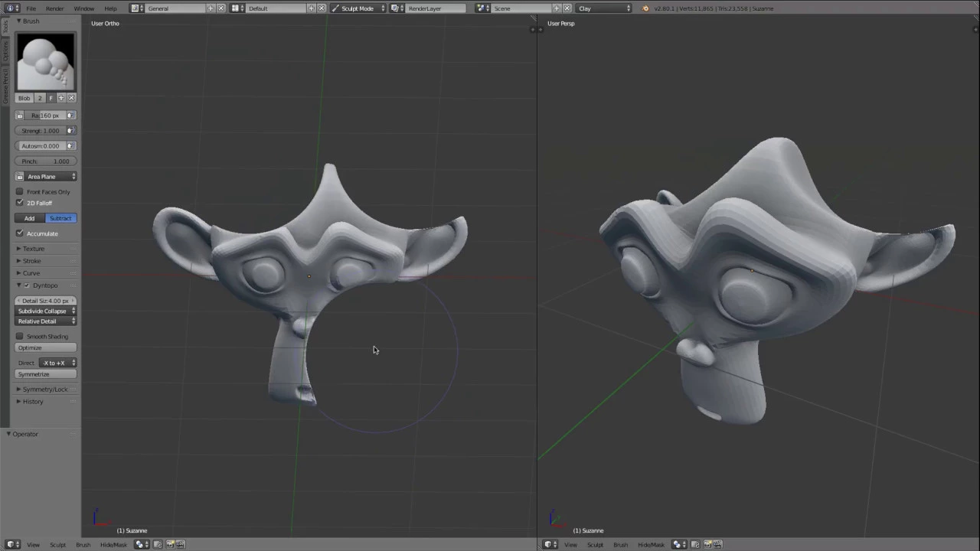Toggle the radius unified lock icon
The width and height of the screenshot is (980, 551).
20,116
